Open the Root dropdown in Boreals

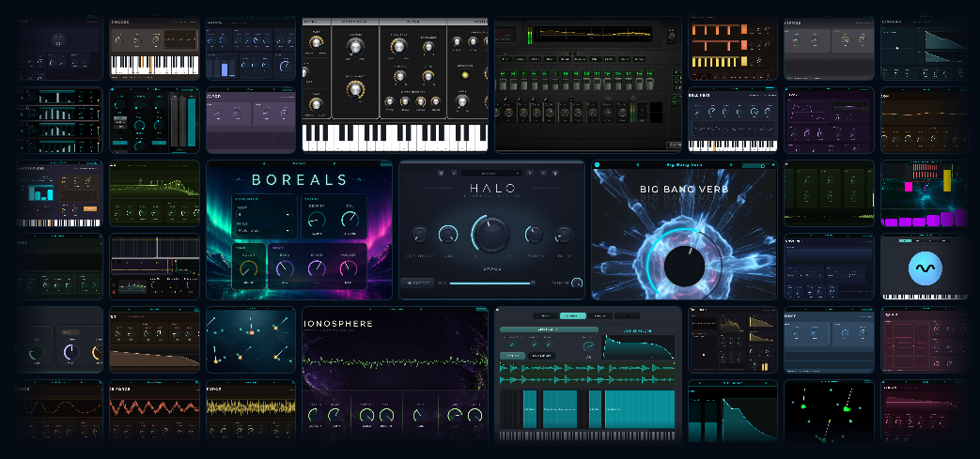point(262,215)
